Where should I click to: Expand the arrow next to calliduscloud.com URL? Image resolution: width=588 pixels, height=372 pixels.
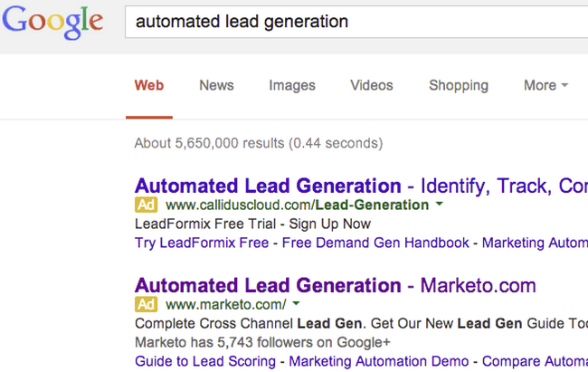[440, 205]
